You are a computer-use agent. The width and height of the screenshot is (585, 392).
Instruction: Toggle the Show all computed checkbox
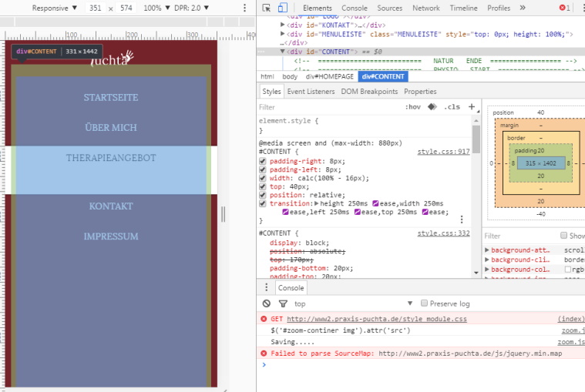[x=563, y=235]
